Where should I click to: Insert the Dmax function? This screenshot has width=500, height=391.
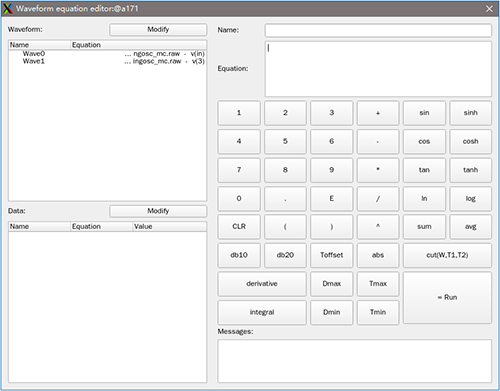tap(331, 284)
